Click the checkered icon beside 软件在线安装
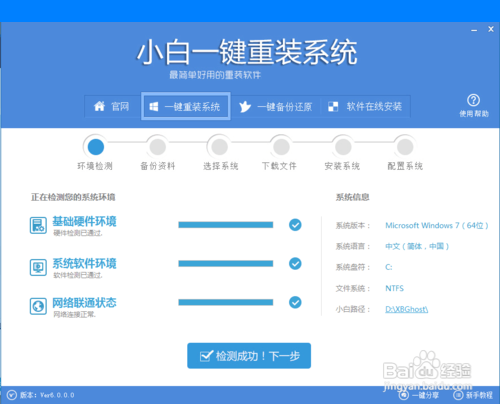Viewport: 500px width, 404px height. point(333,107)
